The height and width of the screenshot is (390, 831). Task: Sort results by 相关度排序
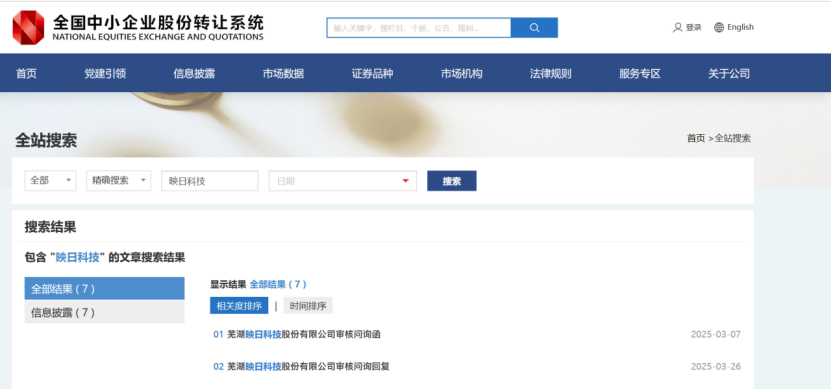tap(239, 306)
